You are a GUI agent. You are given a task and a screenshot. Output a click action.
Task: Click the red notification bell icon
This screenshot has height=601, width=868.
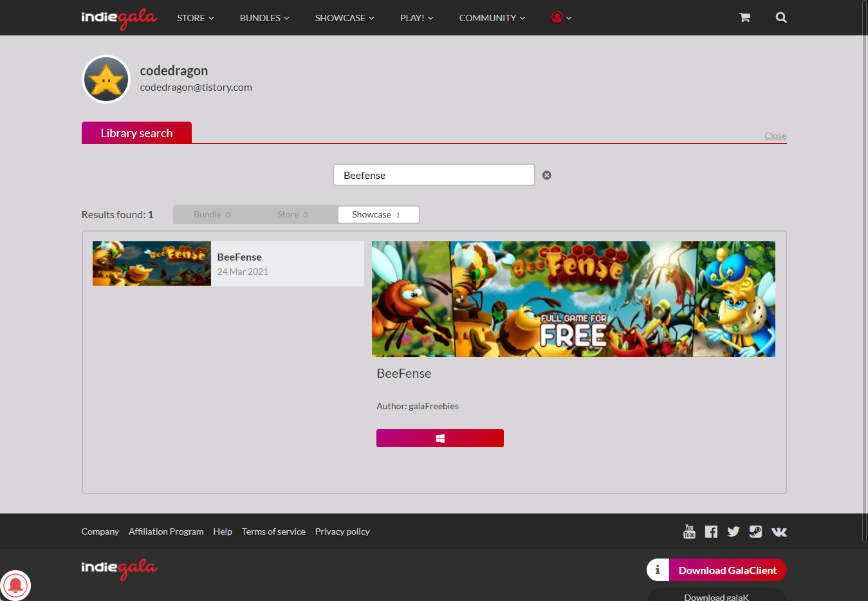coord(15,586)
